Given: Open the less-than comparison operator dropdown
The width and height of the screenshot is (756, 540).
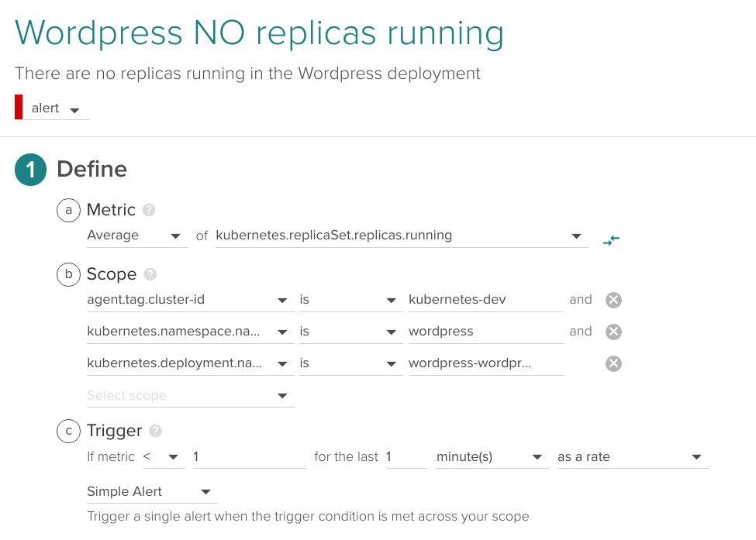Looking at the screenshot, I should pyautogui.click(x=164, y=456).
